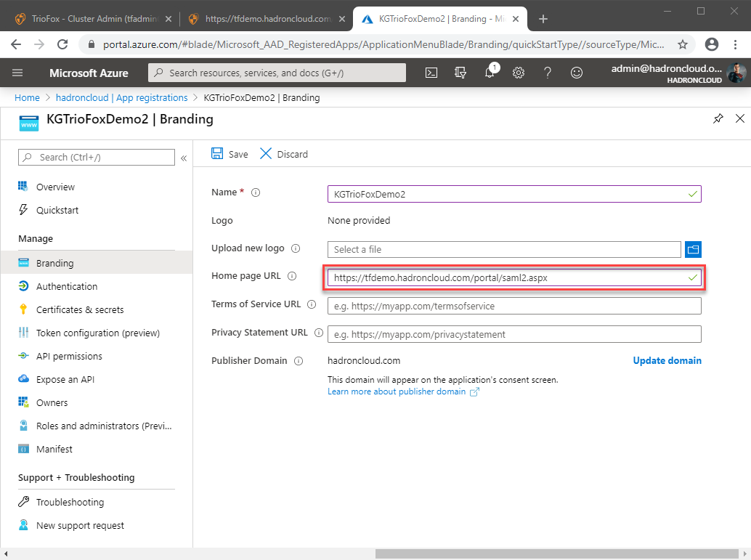Click hadroncloud App registrations breadcrumb
The image size is (751, 560).
pyautogui.click(x=121, y=98)
